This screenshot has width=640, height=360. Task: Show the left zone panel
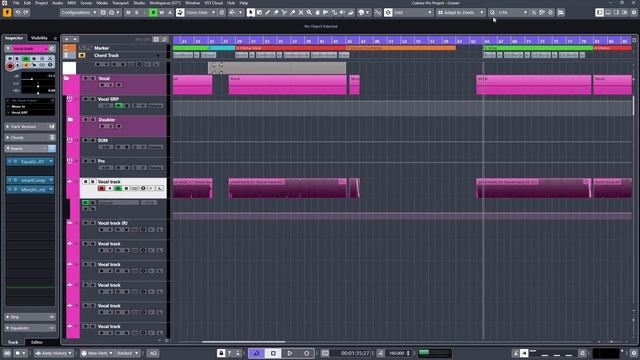[600, 13]
